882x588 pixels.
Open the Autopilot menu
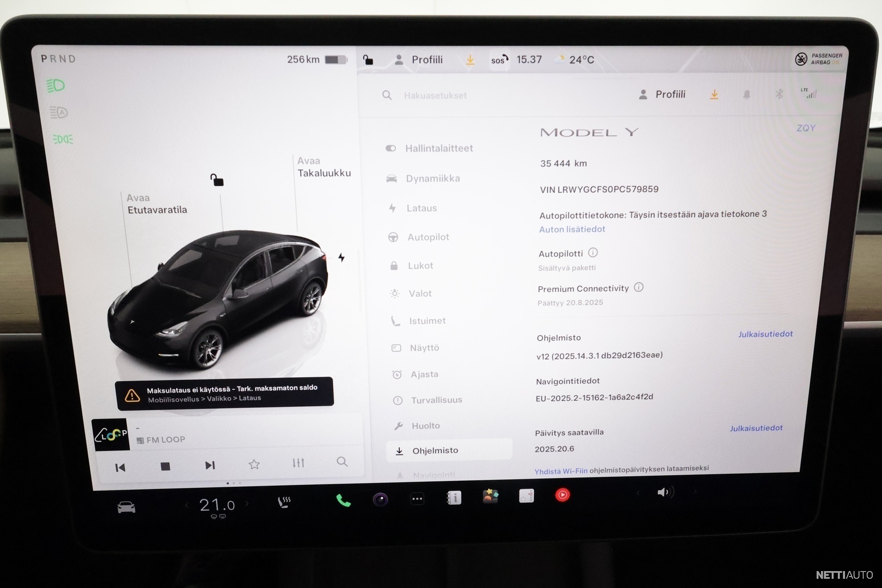point(419,237)
